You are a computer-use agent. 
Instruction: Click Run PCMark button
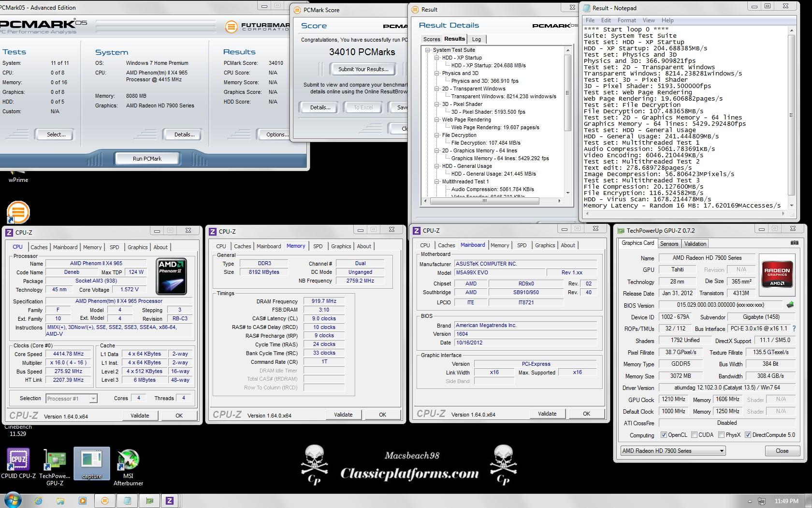coord(147,158)
